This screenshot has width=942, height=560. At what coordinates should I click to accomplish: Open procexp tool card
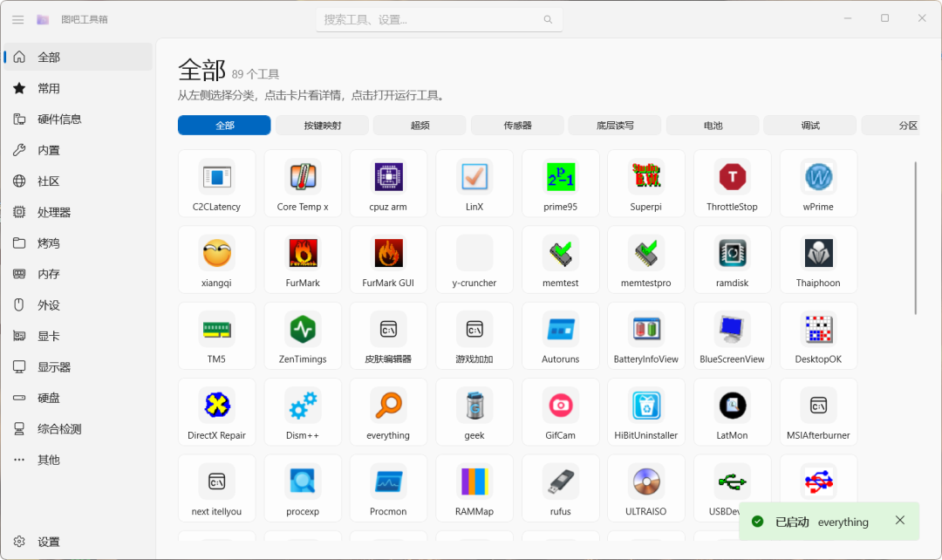coord(302,488)
